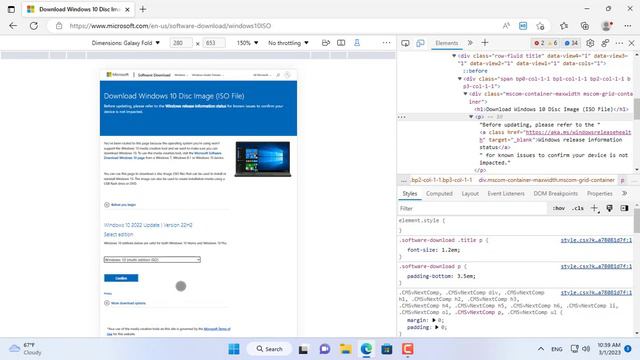This screenshot has height=360, width=640.
Task: Open the Windows 10 edition select dropdown
Action: (152, 260)
